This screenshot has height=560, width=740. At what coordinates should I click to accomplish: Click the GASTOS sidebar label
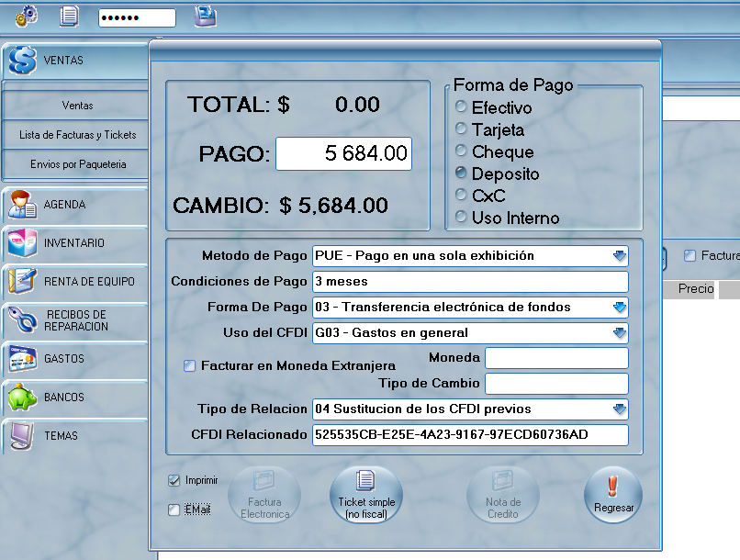64,359
